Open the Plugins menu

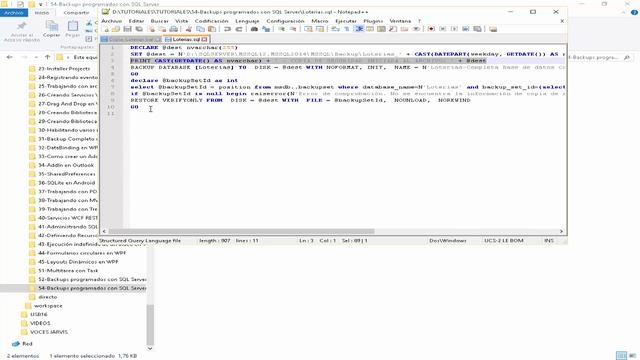[x=373, y=21]
